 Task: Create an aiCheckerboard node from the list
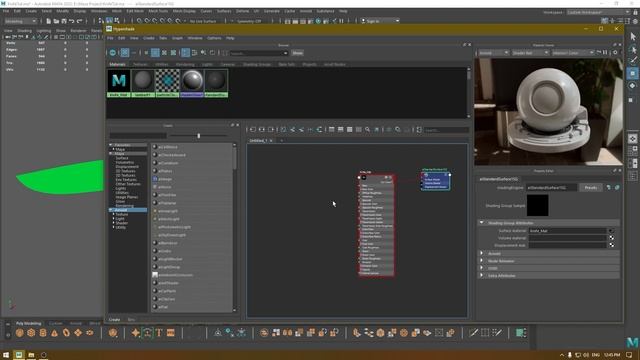coord(172,155)
